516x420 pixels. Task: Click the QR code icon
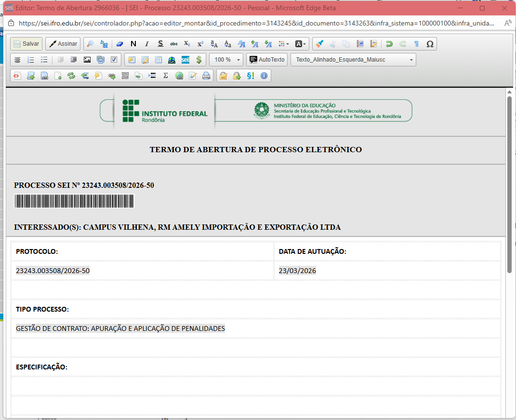pos(125,76)
